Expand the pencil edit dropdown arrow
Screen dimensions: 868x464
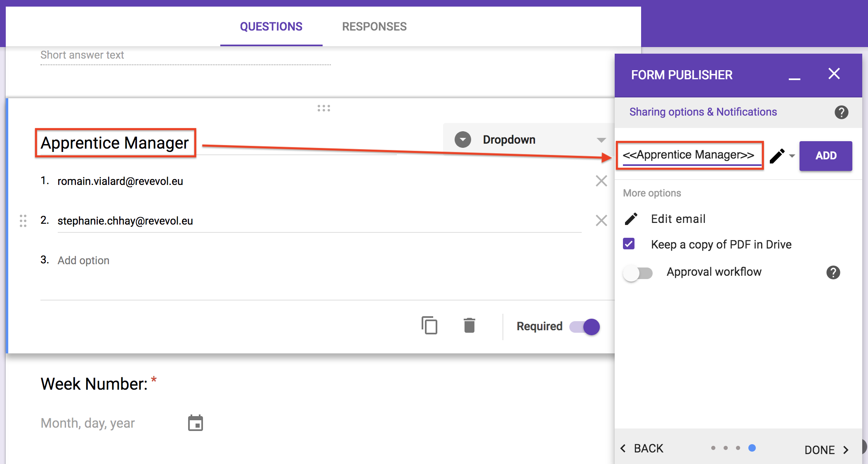(x=790, y=156)
